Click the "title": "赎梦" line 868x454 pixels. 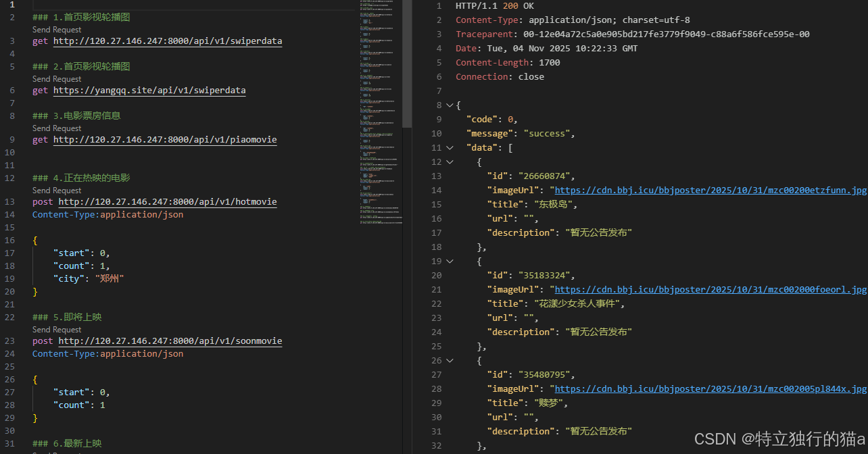pos(528,403)
